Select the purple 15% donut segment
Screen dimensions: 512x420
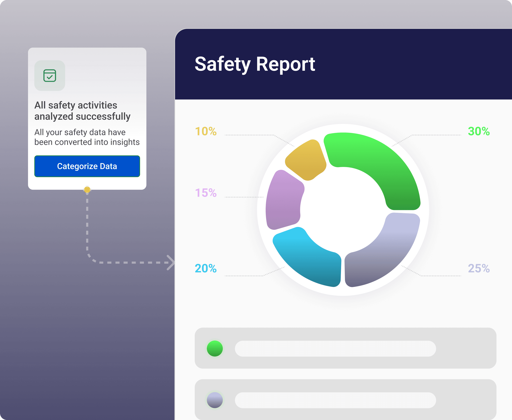[283, 201]
